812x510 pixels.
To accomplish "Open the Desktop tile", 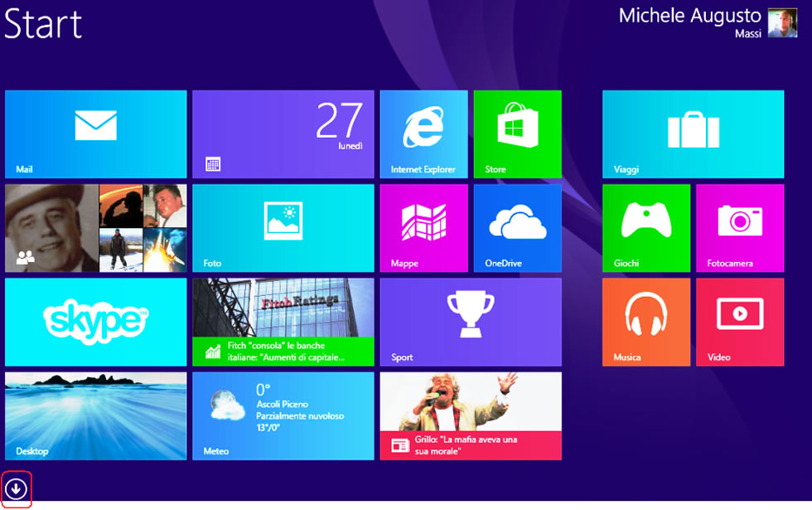I will click(x=96, y=415).
